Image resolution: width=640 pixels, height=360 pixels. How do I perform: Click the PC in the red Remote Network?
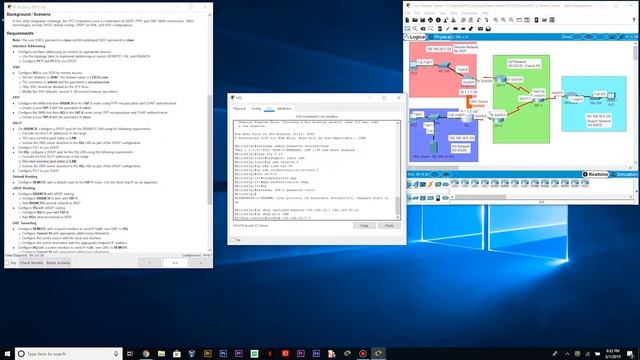(x=413, y=65)
